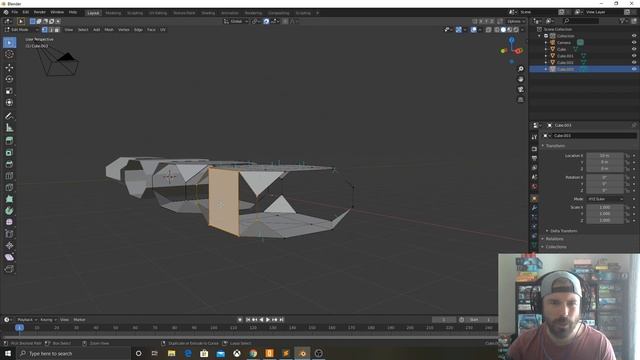Select the Knife tool
Screen dimensions: 640x360
coord(9,188)
